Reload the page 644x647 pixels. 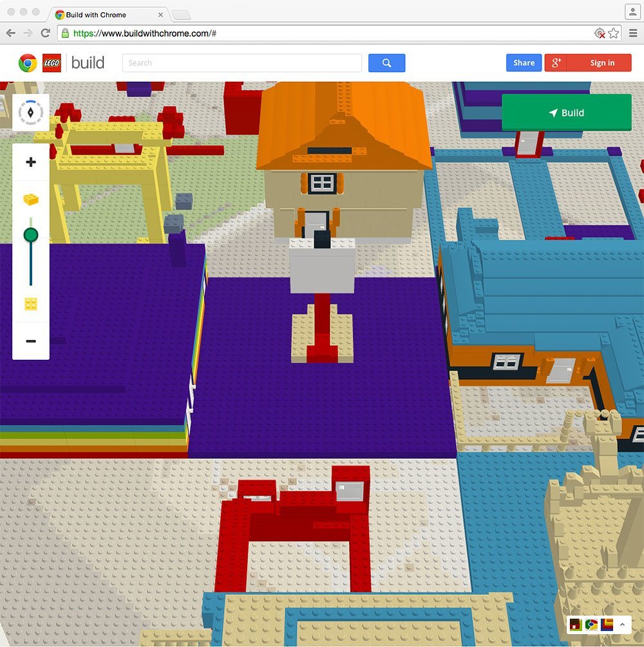[46, 33]
